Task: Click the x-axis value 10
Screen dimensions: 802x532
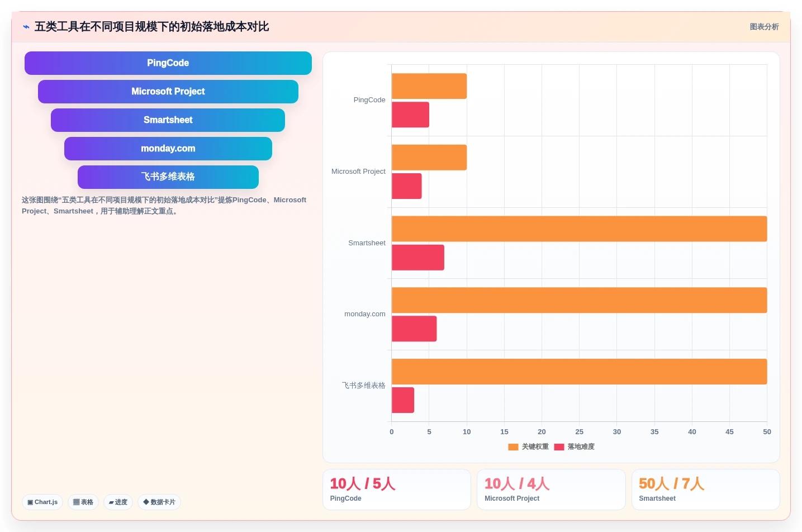Action: tap(467, 432)
